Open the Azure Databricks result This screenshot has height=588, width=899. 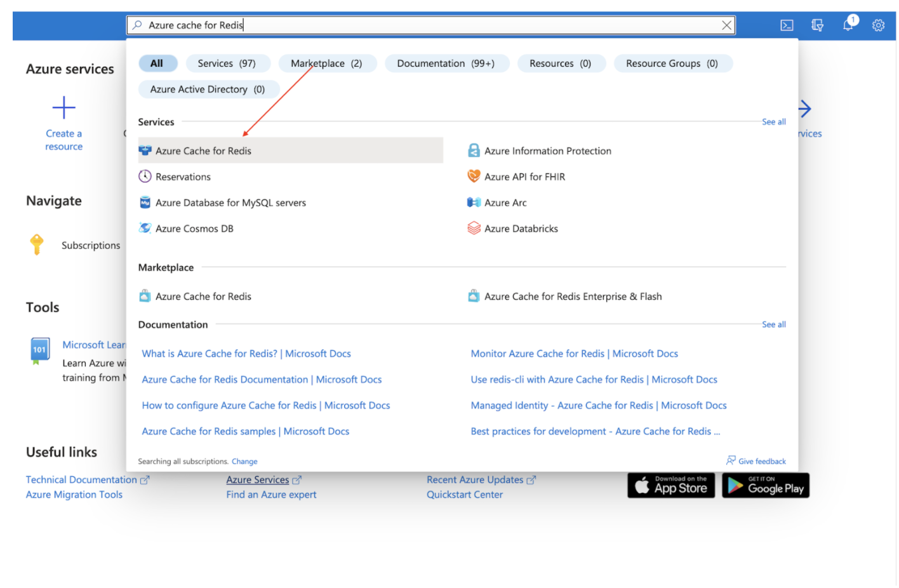pos(521,229)
